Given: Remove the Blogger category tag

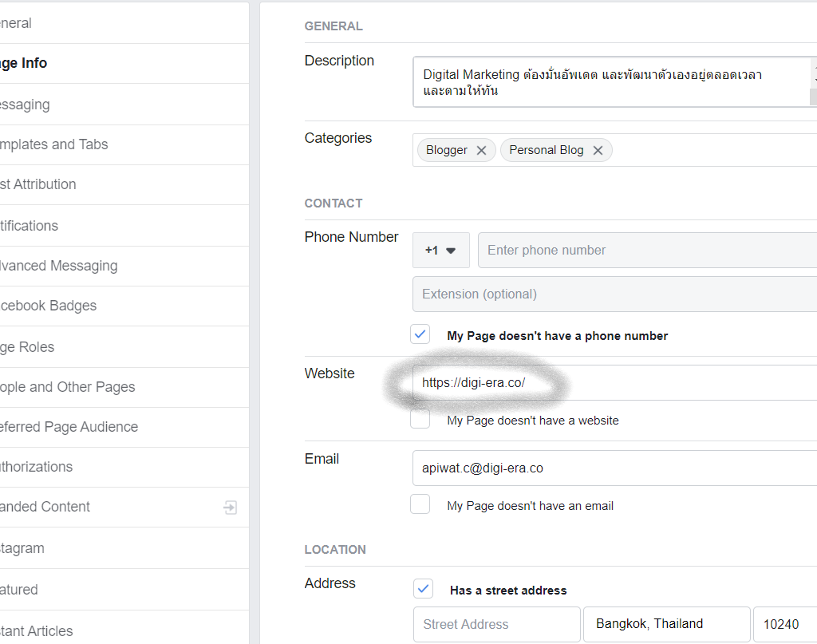Looking at the screenshot, I should [x=481, y=150].
